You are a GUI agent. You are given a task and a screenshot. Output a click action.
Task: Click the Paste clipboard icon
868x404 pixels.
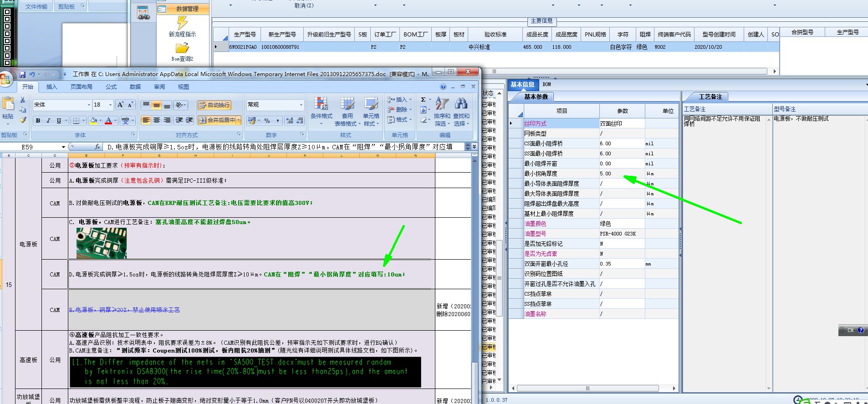coord(8,104)
